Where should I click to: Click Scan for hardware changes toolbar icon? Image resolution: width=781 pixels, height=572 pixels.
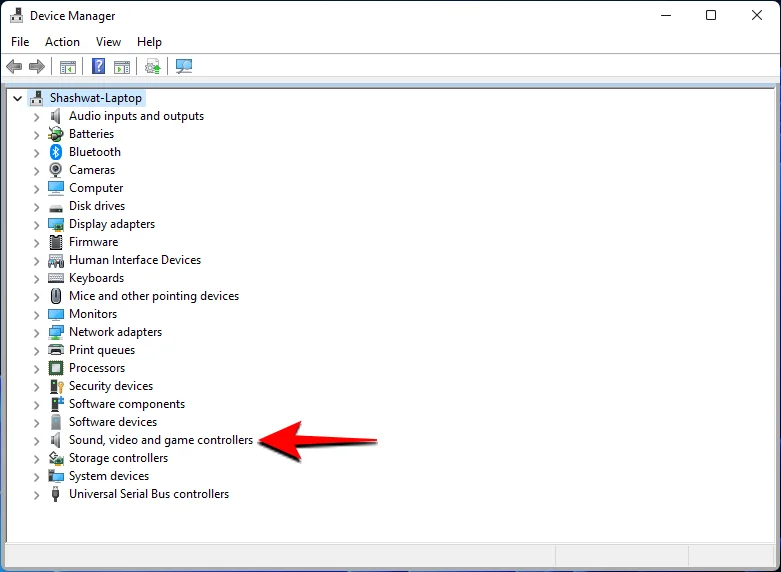point(184,66)
